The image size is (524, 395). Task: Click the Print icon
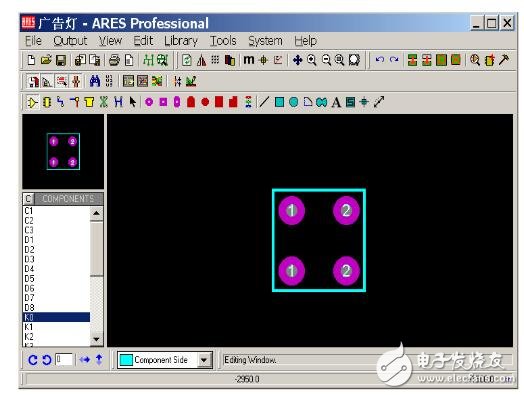[x=114, y=60]
